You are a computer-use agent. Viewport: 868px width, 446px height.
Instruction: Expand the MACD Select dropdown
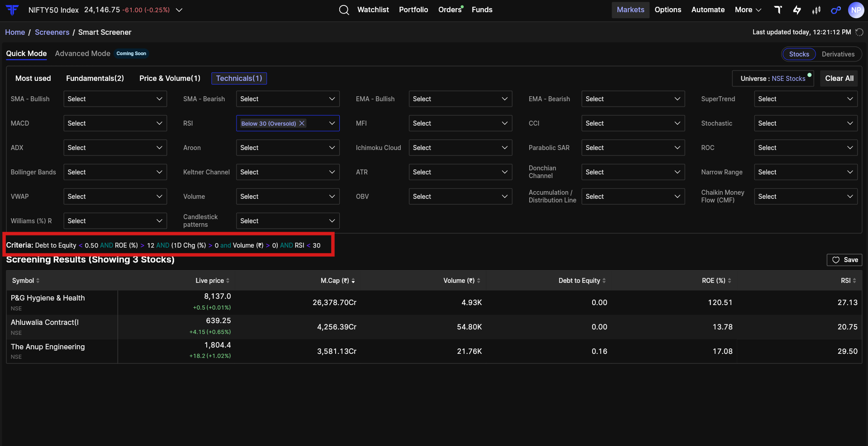pos(115,123)
